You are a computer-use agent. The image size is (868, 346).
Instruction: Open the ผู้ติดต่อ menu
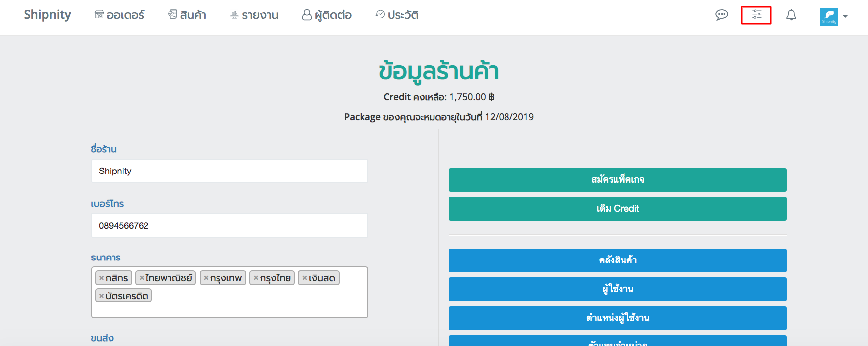coord(327,15)
